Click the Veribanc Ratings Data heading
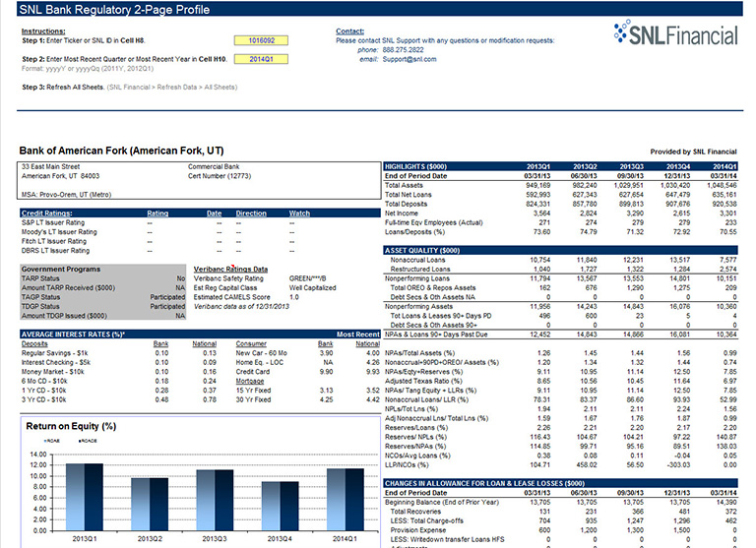756x548 pixels. 232,269
